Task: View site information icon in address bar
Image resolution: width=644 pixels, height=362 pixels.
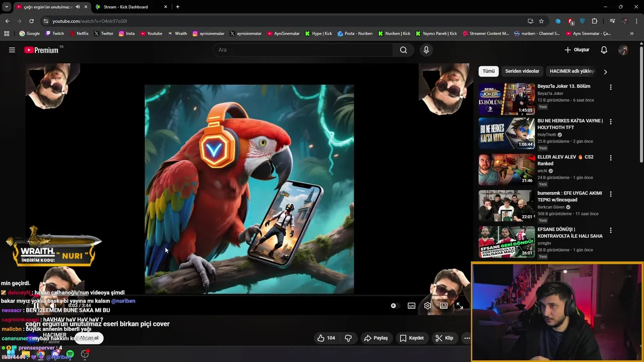Action: tap(46, 21)
